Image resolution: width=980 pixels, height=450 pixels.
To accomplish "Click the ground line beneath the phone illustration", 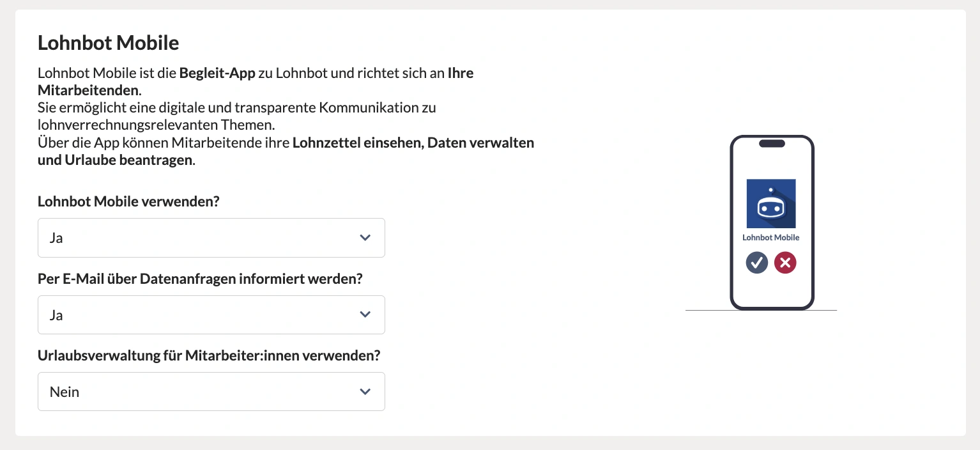I will 761,311.
